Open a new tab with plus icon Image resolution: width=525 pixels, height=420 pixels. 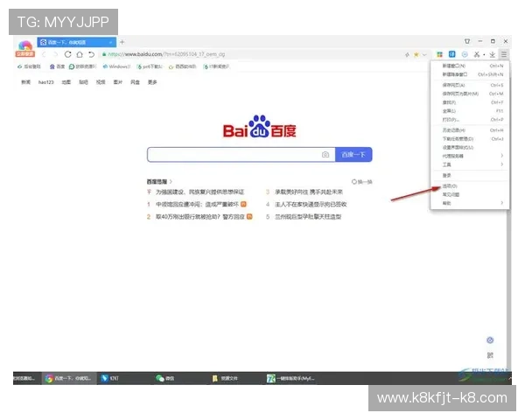point(122,42)
